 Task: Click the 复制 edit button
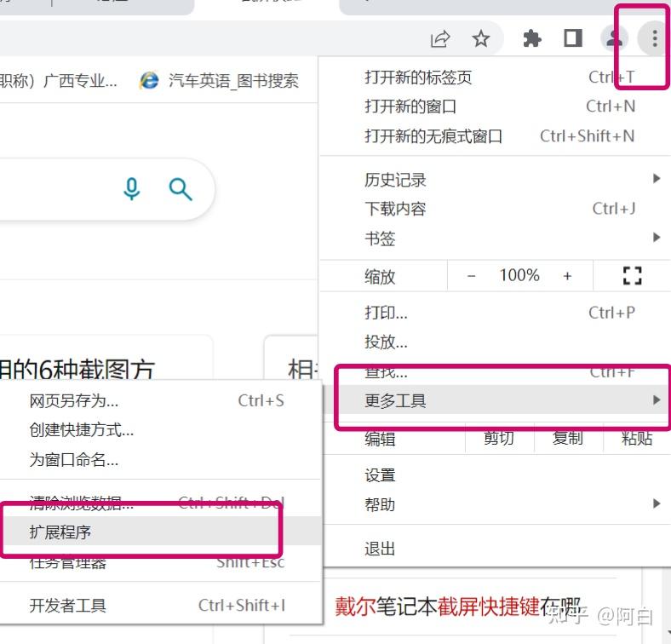coord(568,438)
